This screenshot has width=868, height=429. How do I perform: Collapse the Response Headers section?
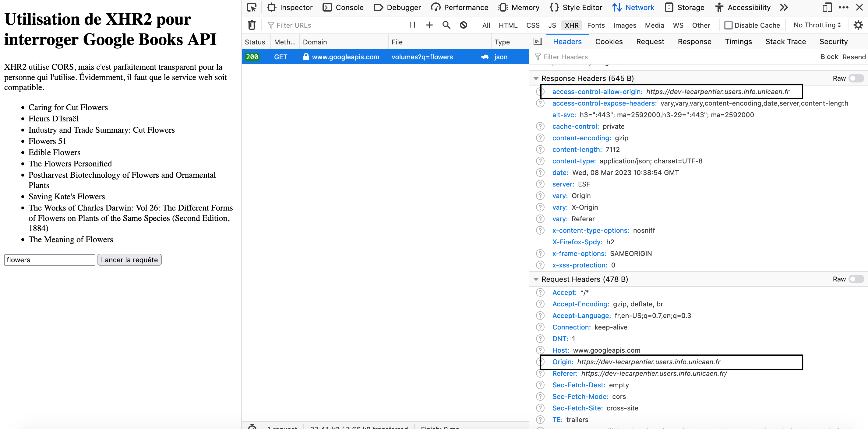536,78
